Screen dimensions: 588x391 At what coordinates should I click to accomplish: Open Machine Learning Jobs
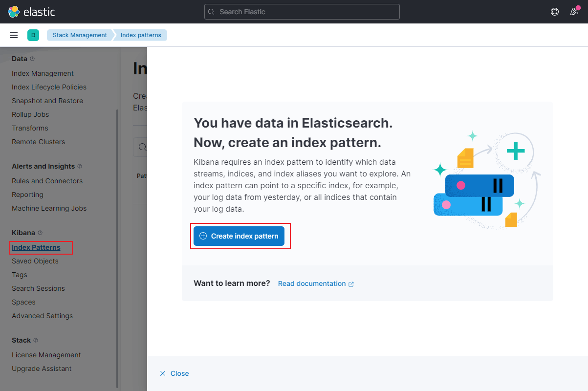[x=49, y=208]
